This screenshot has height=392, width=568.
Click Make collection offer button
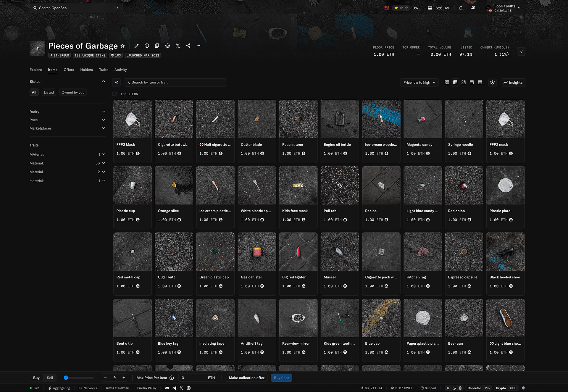tap(246, 378)
